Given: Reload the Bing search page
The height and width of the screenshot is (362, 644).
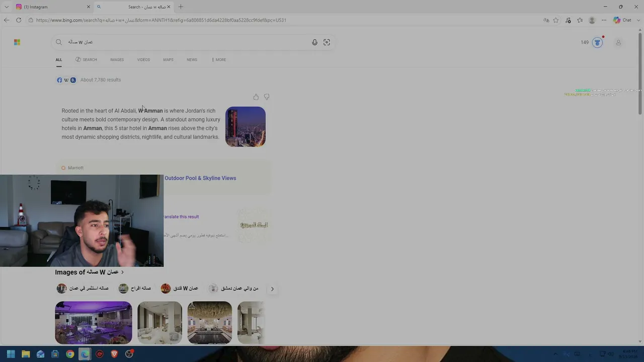Looking at the screenshot, I should click(x=19, y=20).
